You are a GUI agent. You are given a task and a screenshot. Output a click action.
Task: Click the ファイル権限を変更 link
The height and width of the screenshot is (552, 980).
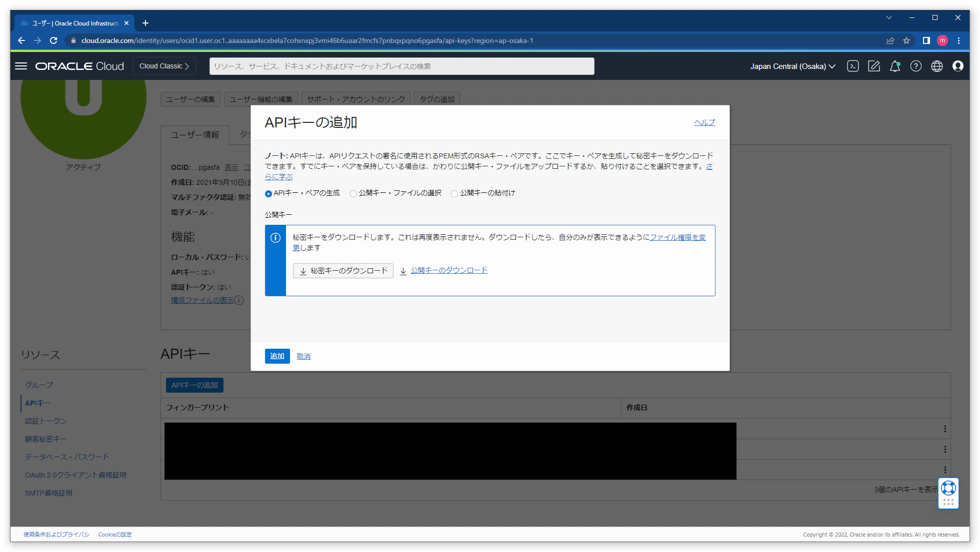pyautogui.click(x=677, y=237)
